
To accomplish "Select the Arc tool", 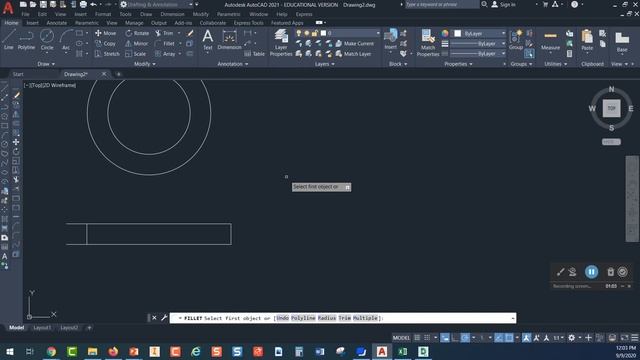I will click(x=66, y=40).
